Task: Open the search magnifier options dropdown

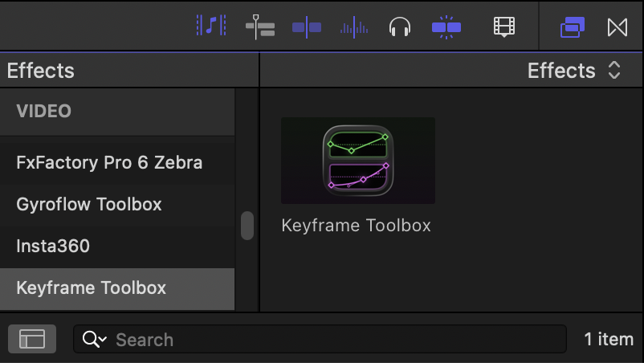Action: point(95,340)
